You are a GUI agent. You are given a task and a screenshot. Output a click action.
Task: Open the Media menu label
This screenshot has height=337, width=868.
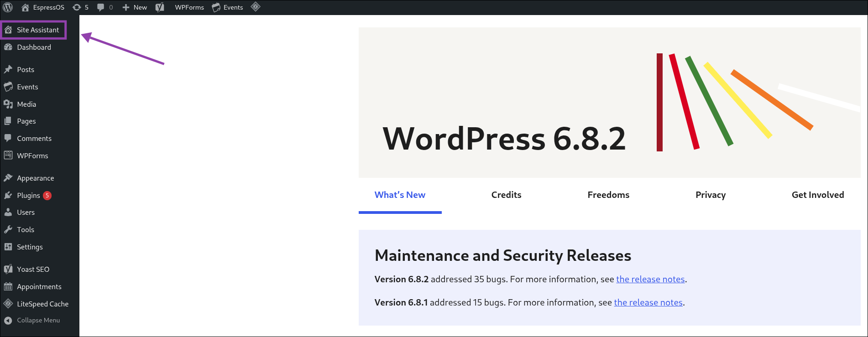[x=26, y=104]
